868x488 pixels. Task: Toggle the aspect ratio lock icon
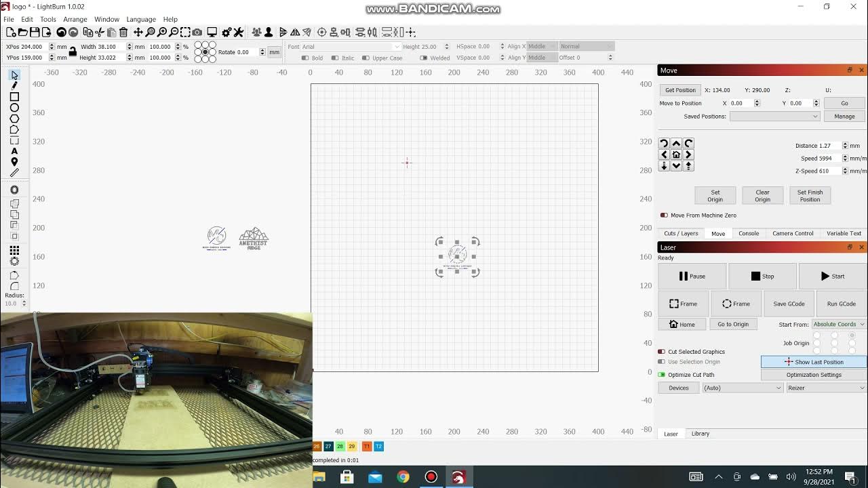73,52
